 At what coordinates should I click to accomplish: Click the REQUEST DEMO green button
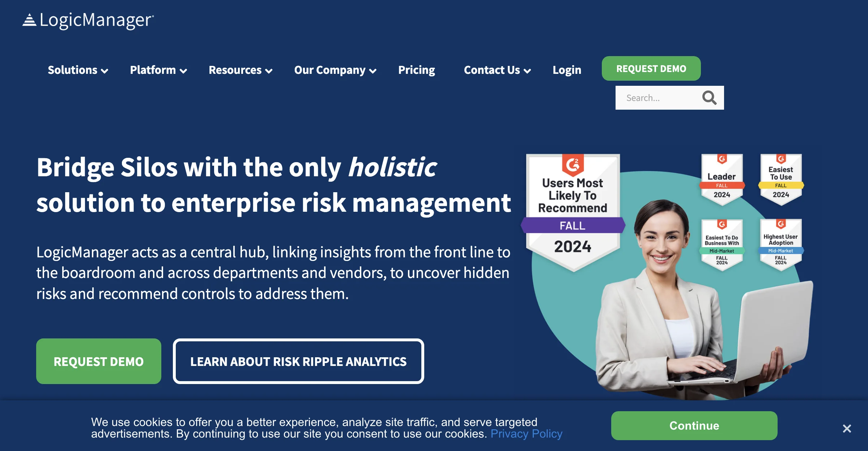click(651, 68)
